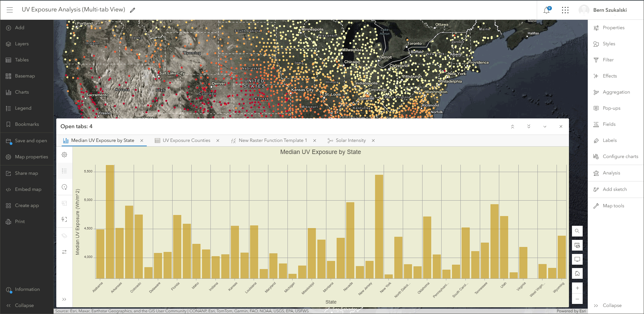Toggle the chart legend button
The width and height of the screenshot is (644, 314).
click(x=64, y=171)
